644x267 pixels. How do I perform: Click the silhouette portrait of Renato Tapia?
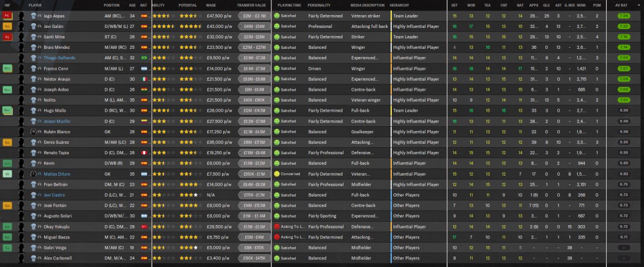[x=22, y=153]
